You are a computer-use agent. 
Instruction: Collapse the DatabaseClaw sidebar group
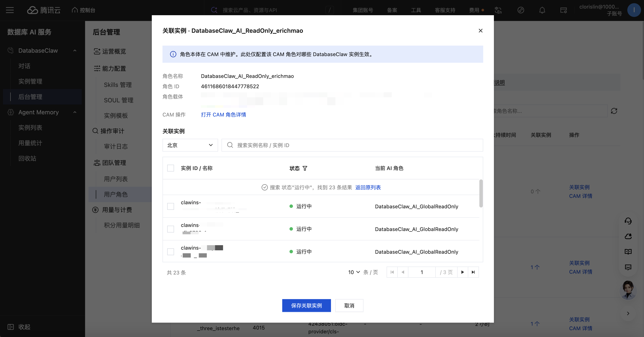[x=75, y=51]
